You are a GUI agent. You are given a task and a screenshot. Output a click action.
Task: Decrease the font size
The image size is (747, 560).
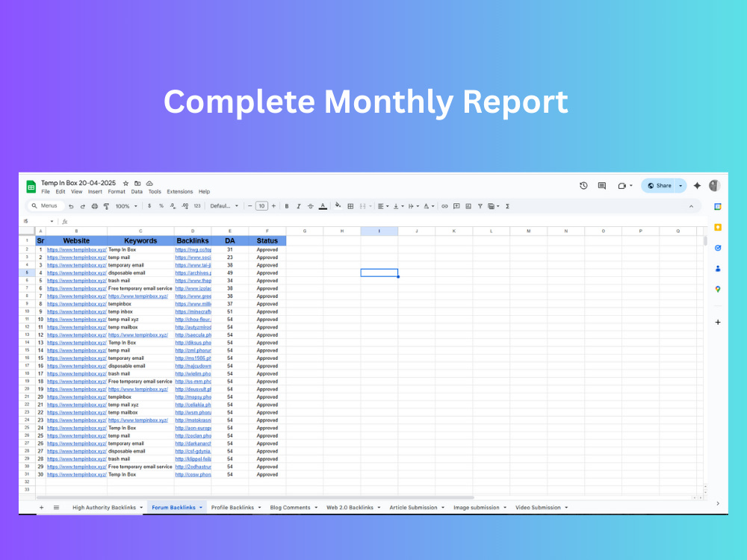(250, 206)
